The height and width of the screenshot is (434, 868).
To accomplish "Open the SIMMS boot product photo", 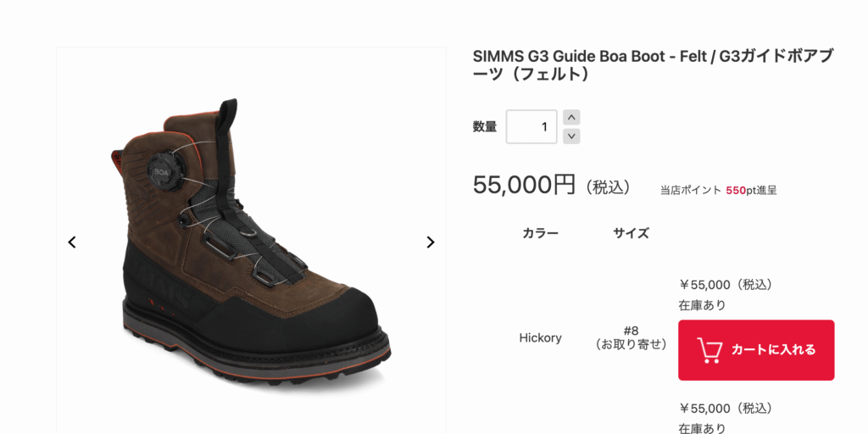I will click(x=251, y=246).
